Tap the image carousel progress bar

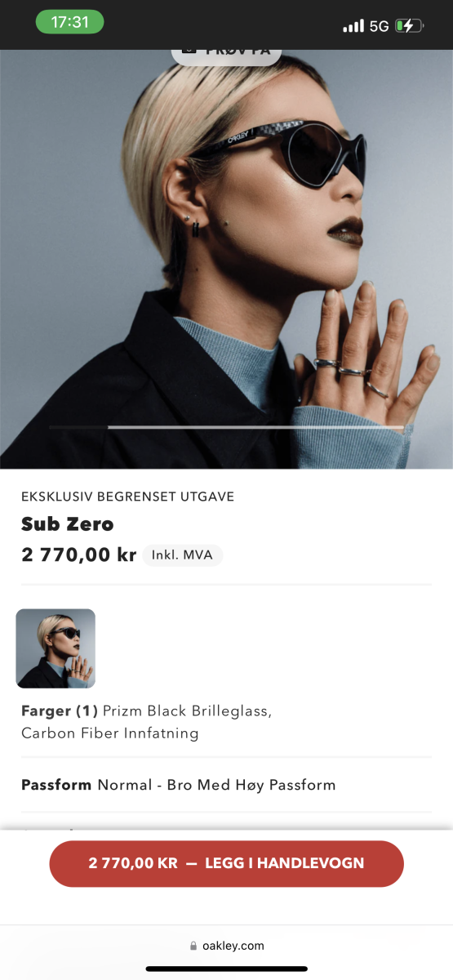pos(226,427)
